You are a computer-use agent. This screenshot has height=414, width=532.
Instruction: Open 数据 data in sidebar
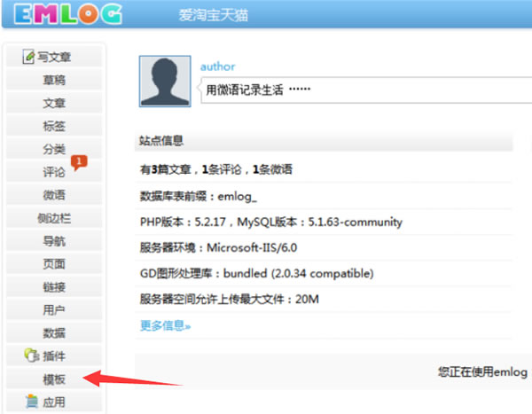(x=54, y=333)
